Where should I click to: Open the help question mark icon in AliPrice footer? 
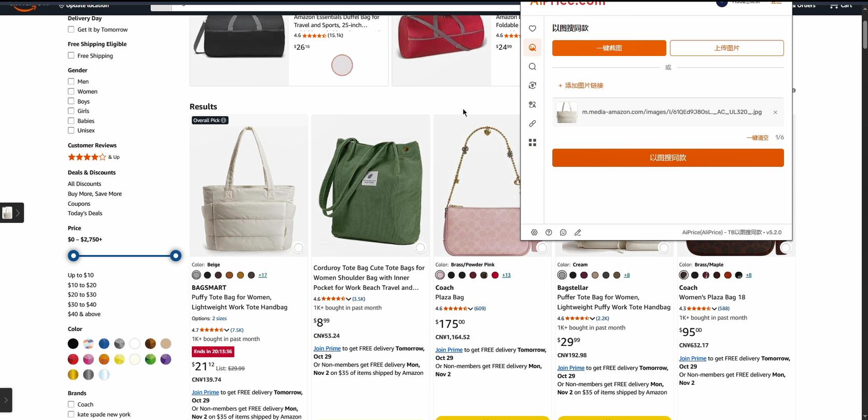549,232
